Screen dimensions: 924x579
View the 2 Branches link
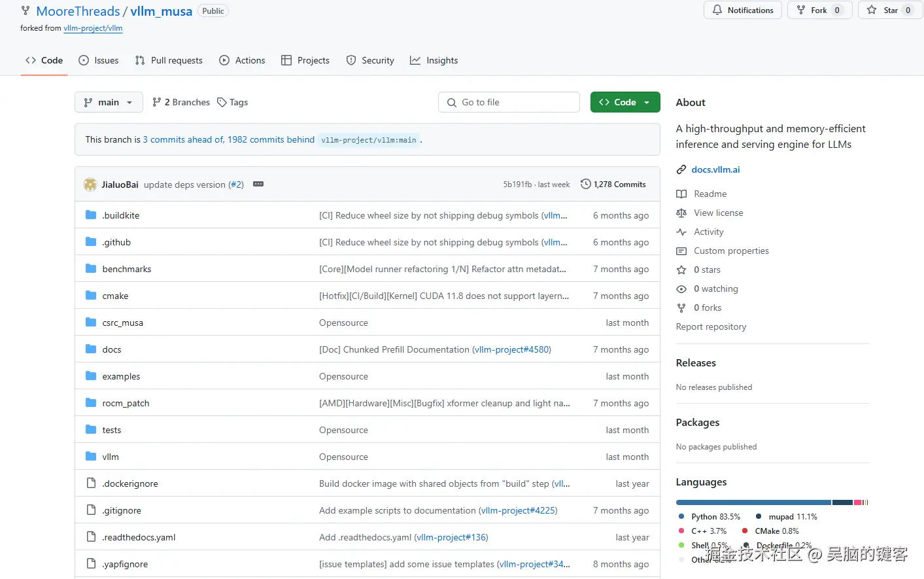[x=181, y=102]
